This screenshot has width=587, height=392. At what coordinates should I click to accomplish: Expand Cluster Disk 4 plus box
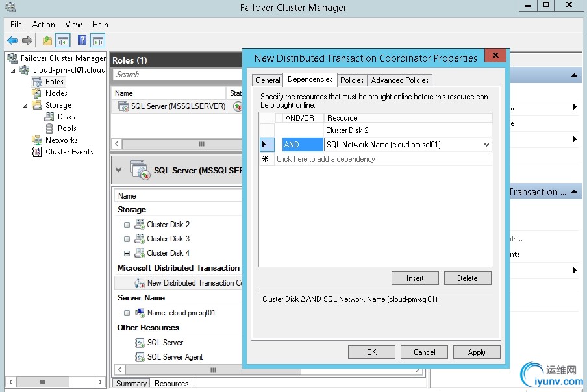(x=127, y=253)
